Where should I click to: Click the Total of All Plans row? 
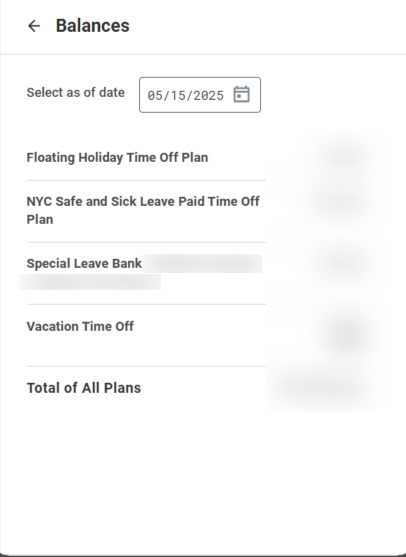tap(84, 388)
